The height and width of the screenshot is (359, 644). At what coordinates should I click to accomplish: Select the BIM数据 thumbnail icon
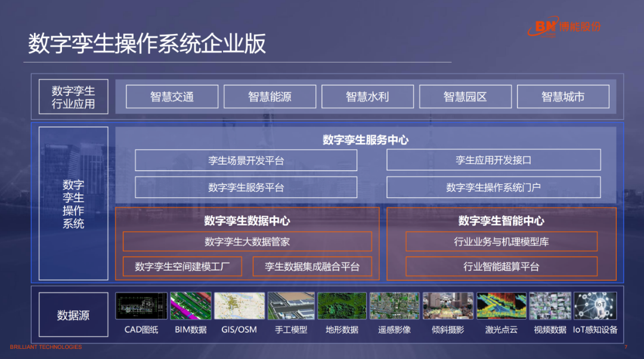190,305
